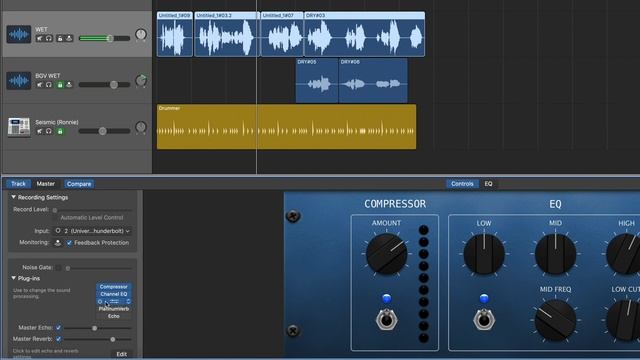640x360 pixels.
Task: Open the EQ tab
Action: (489, 184)
